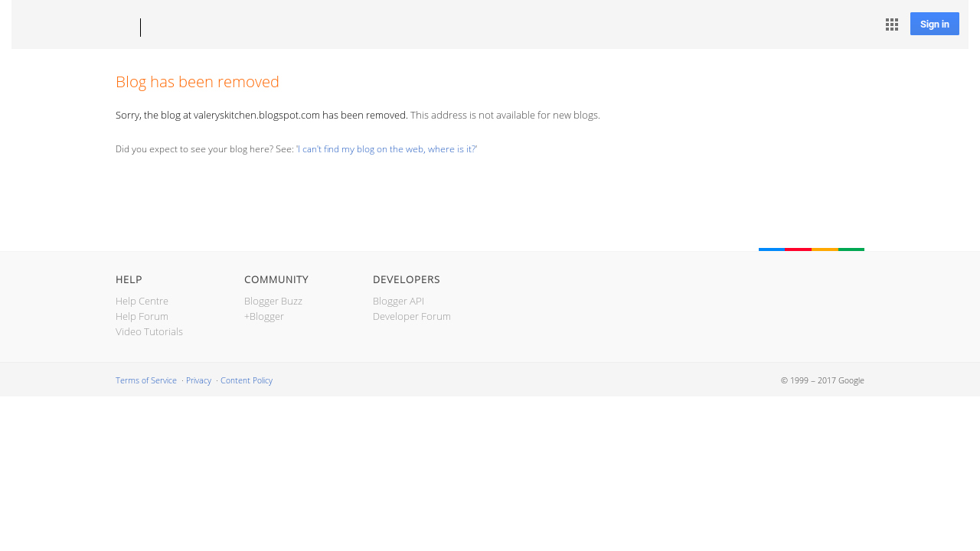Click the blue segment of color bar

coord(772,249)
